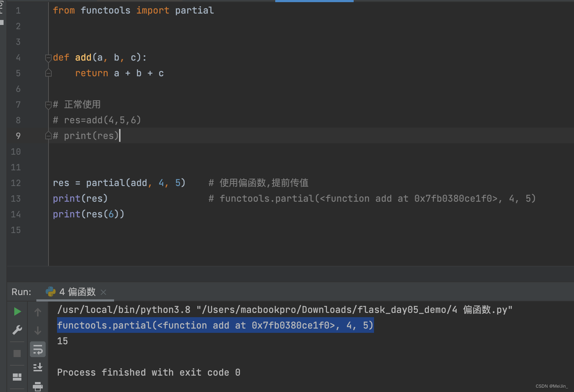Click the Stop process square icon

[x=17, y=353]
